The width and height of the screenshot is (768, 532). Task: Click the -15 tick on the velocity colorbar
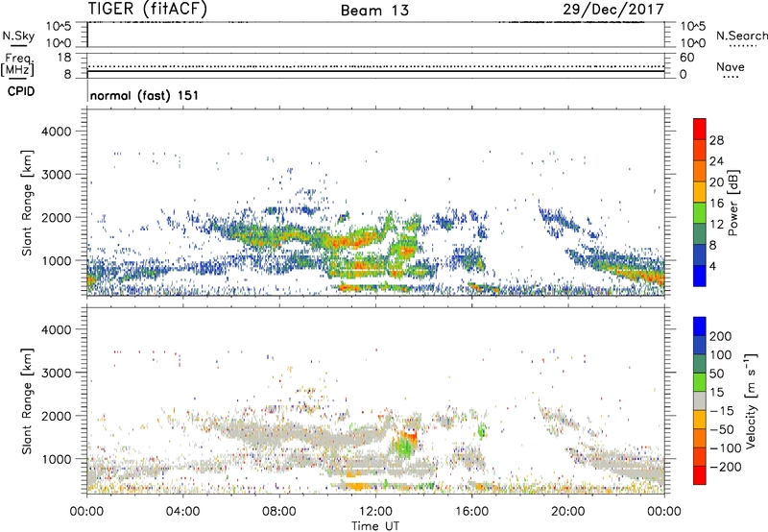pos(721,410)
